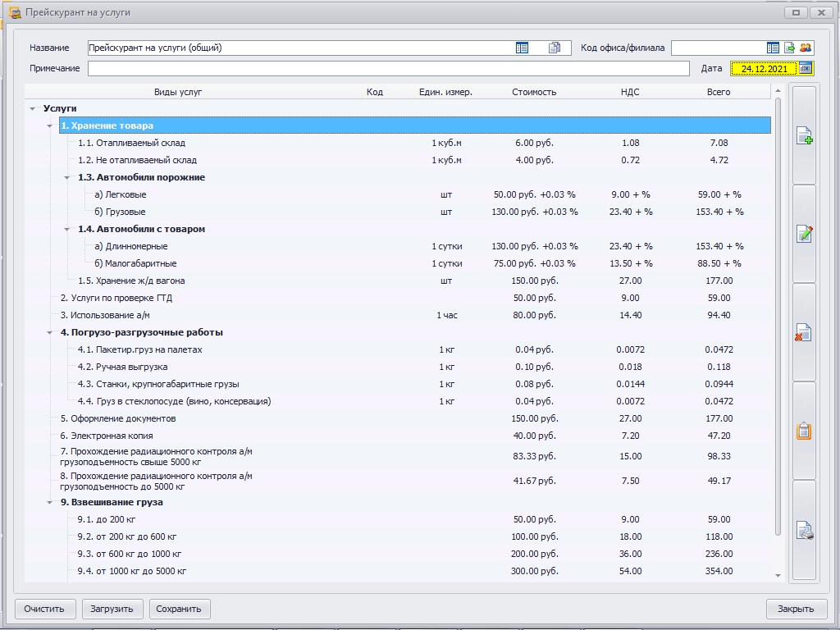
Task: Click the copy documents icon in Название field
Action: [x=555, y=48]
